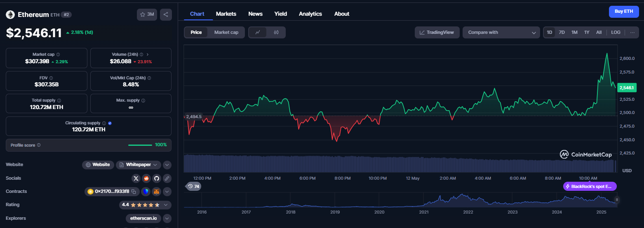Click the #2 rank badge
This screenshot has width=644, height=228.
(66, 14)
